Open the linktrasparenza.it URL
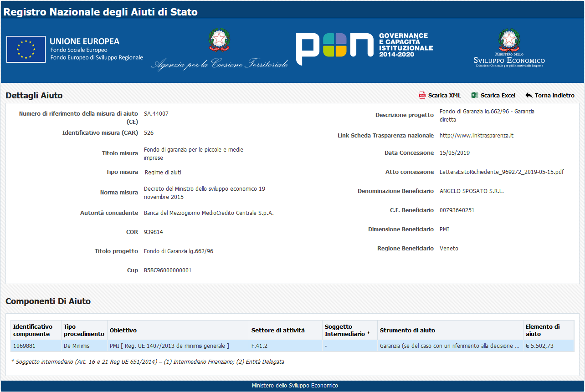This screenshot has width=585, height=392. 476,136
